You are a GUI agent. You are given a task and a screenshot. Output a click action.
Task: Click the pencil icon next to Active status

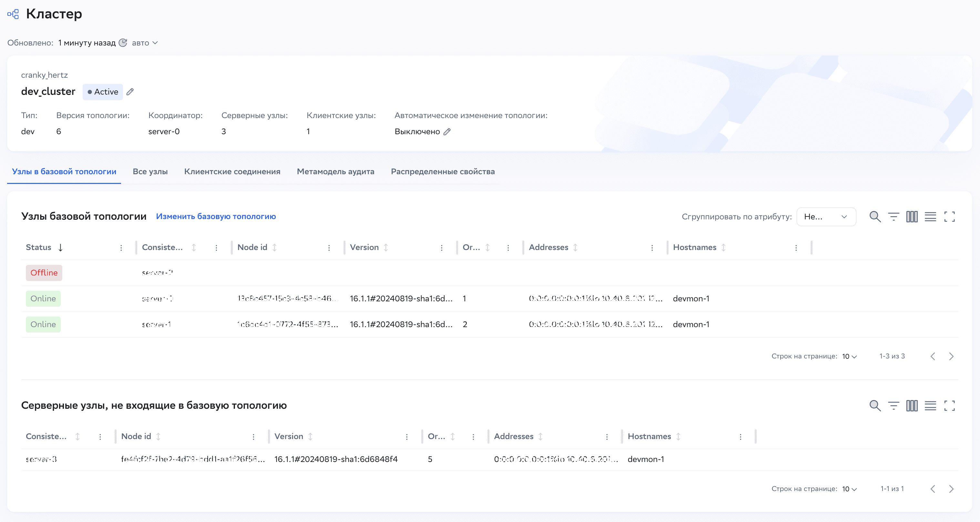[130, 92]
